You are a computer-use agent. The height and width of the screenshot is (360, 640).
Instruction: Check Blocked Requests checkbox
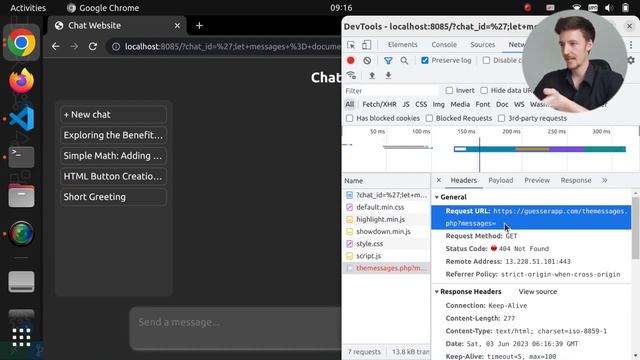coord(429,118)
